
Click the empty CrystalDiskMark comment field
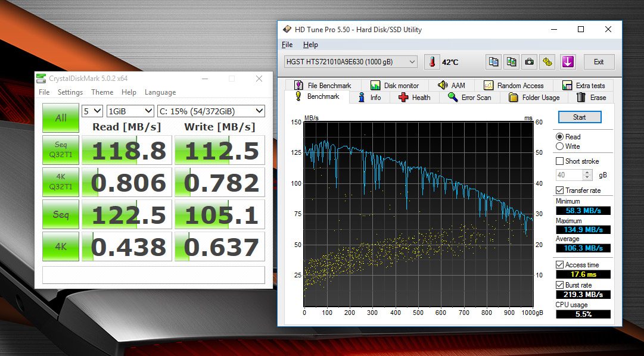[154, 274]
